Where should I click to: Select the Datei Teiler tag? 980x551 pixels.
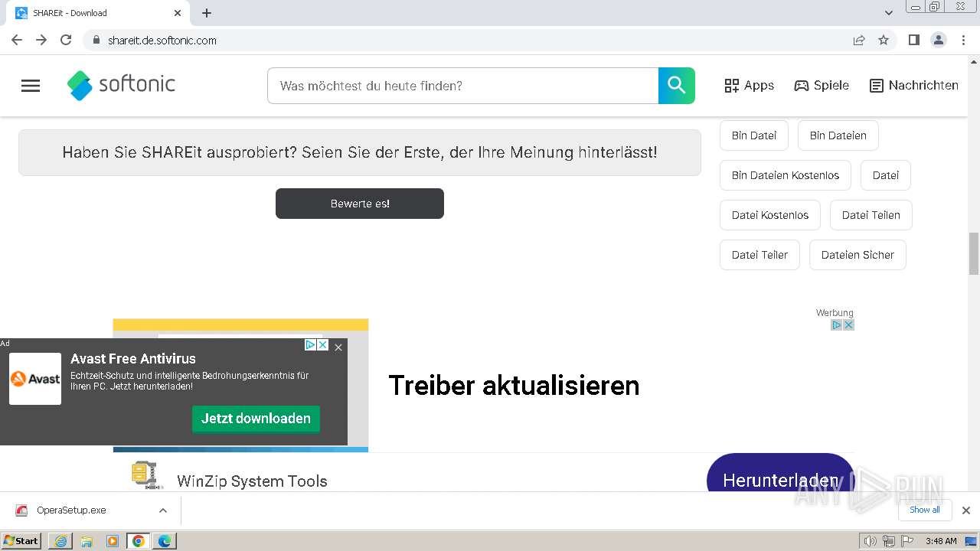point(759,255)
